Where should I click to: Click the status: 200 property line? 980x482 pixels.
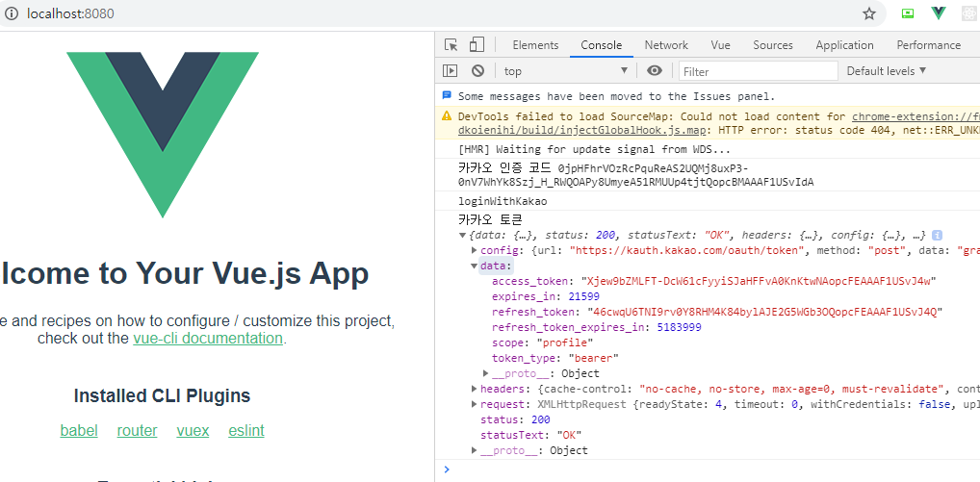[x=515, y=419]
